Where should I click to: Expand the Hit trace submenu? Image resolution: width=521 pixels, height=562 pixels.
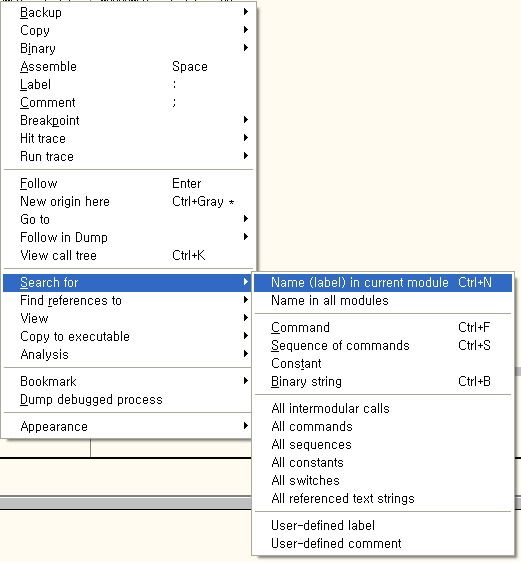(x=128, y=138)
